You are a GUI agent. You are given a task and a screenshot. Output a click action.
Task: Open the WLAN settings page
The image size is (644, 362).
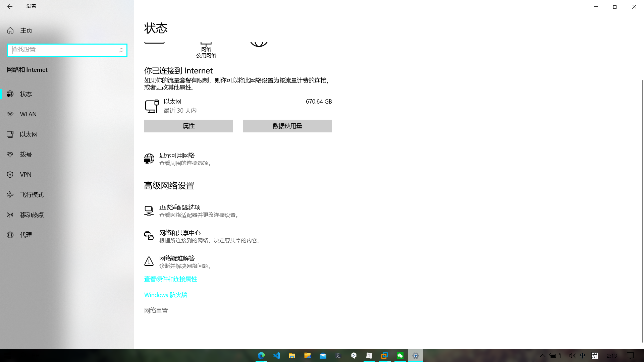(28, 114)
